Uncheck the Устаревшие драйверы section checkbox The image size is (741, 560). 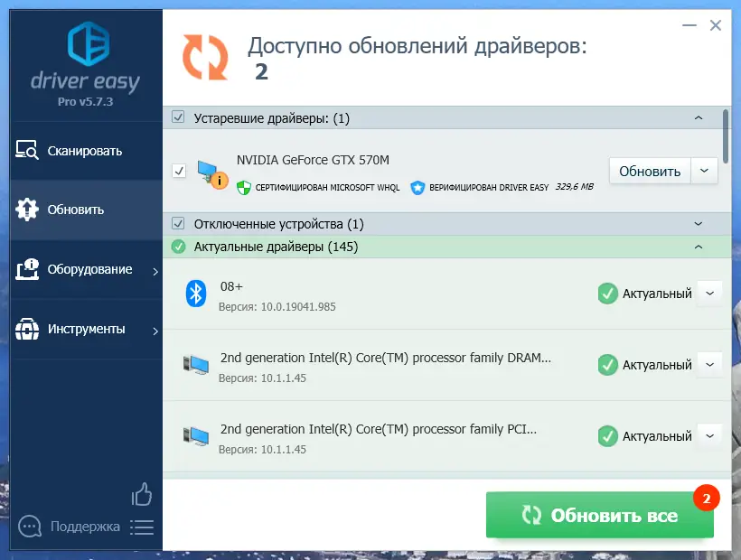click(178, 117)
